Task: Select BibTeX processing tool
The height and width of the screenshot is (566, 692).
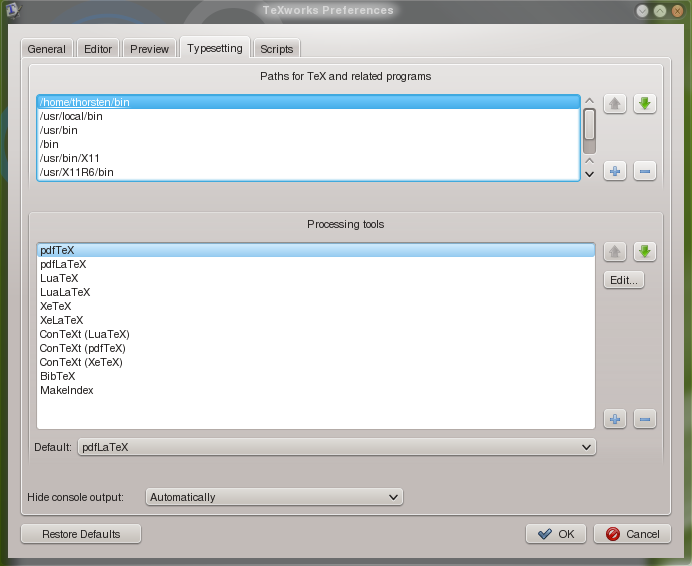Action: (x=316, y=376)
